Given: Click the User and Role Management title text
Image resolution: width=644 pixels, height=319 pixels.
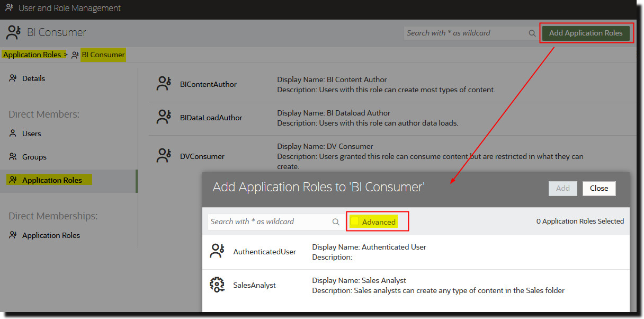Looking at the screenshot, I should pyautogui.click(x=69, y=8).
